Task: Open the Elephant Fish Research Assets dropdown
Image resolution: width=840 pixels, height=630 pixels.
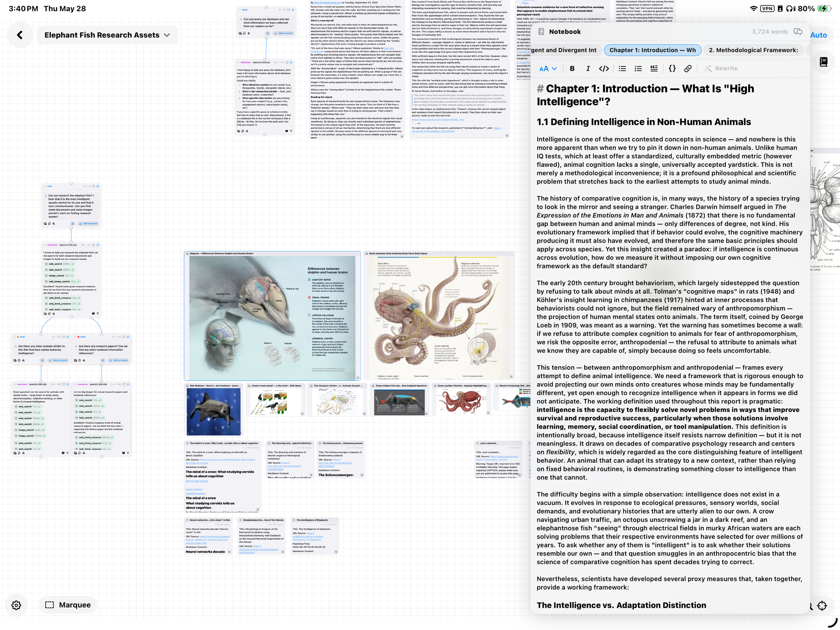Action: pyautogui.click(x=108, y=35)
